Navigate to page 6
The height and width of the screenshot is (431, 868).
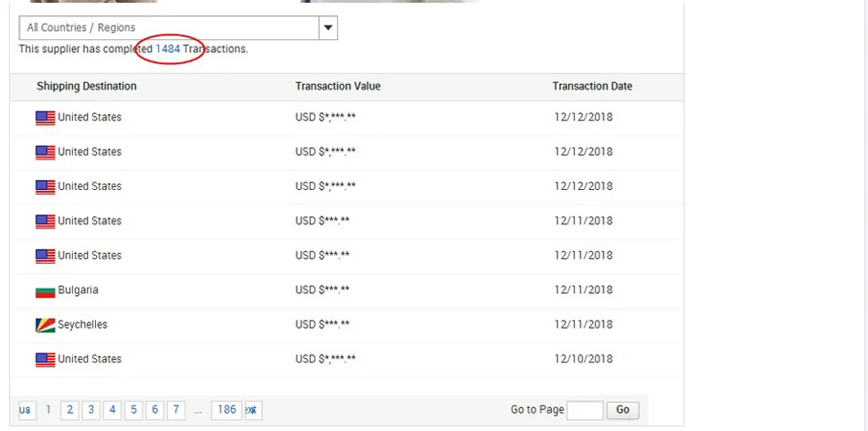pyautogui.click(x=155, y=410)
